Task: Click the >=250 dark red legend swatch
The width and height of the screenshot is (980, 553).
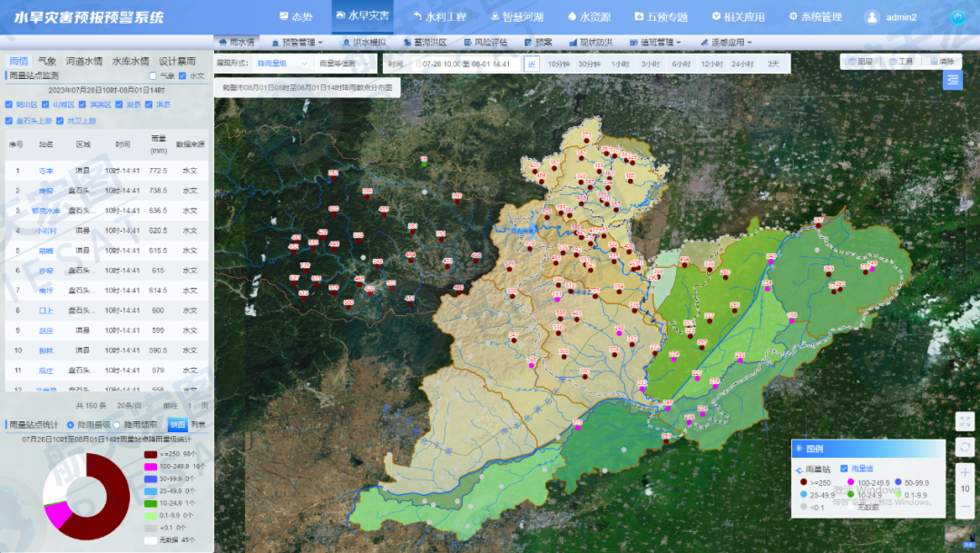Action: (x=152, y=454)
